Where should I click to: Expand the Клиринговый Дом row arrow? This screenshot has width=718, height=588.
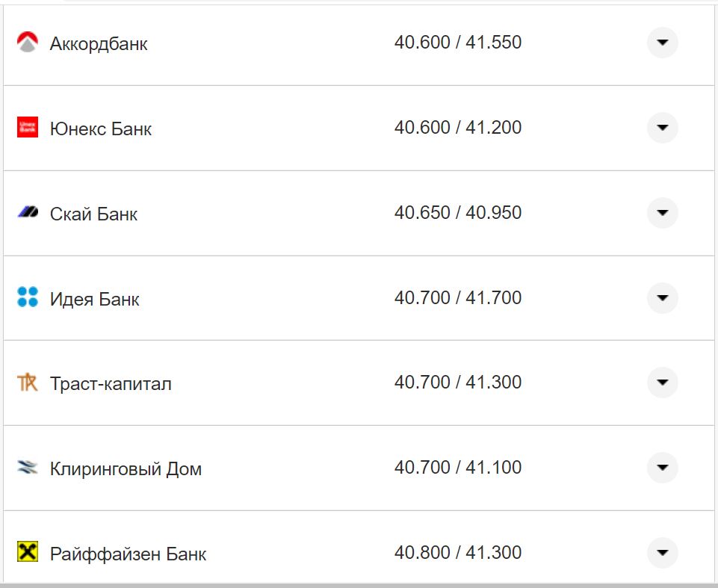(662, 468)
